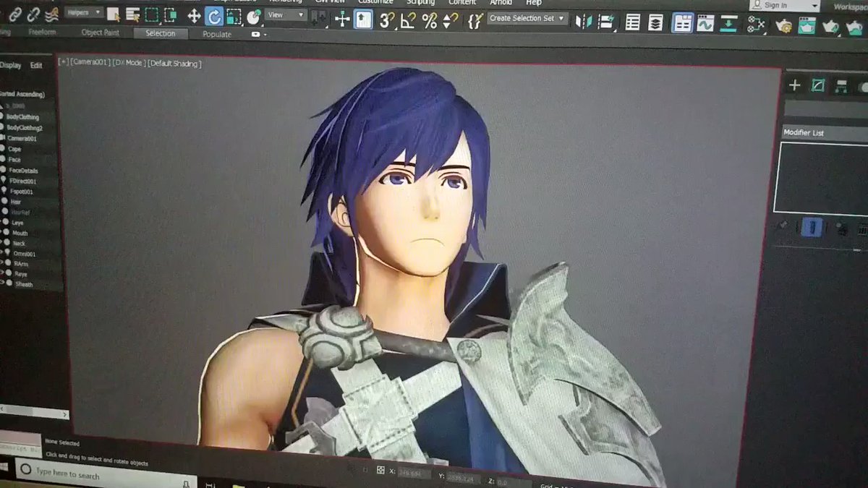Click the Select and Manipulate icon
Viewport: 868px width, 488px height.
coord(343,20)
